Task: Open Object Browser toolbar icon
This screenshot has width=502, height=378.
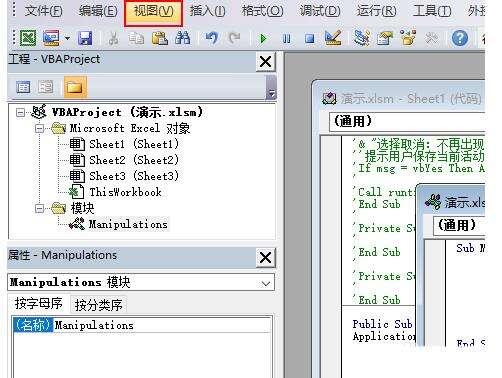Action: 408,38
